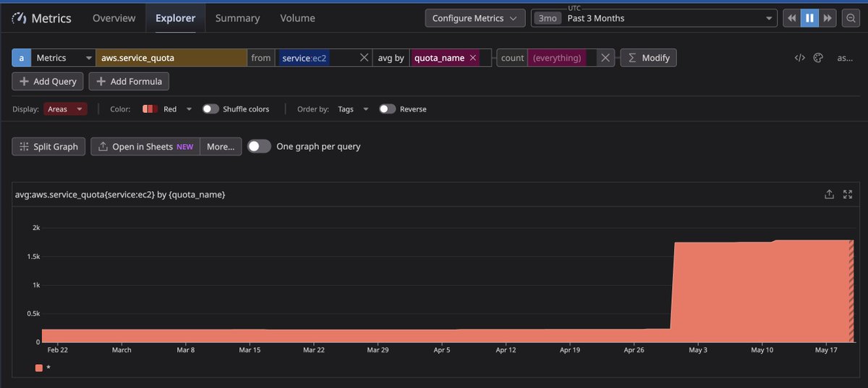Open the code view icon
Screen dimensions: 868x388
(x=799, y=58)
